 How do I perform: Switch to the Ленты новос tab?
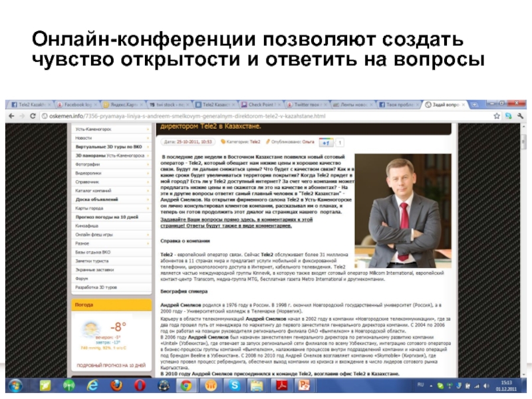pyautogui.click(x=353, y=105)
